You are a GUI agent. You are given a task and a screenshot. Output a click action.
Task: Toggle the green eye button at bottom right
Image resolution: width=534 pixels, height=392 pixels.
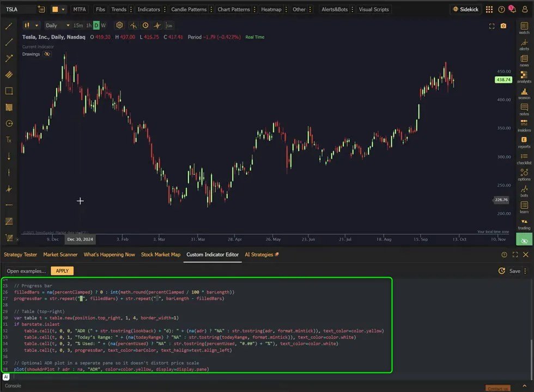(x=524, y=240)
